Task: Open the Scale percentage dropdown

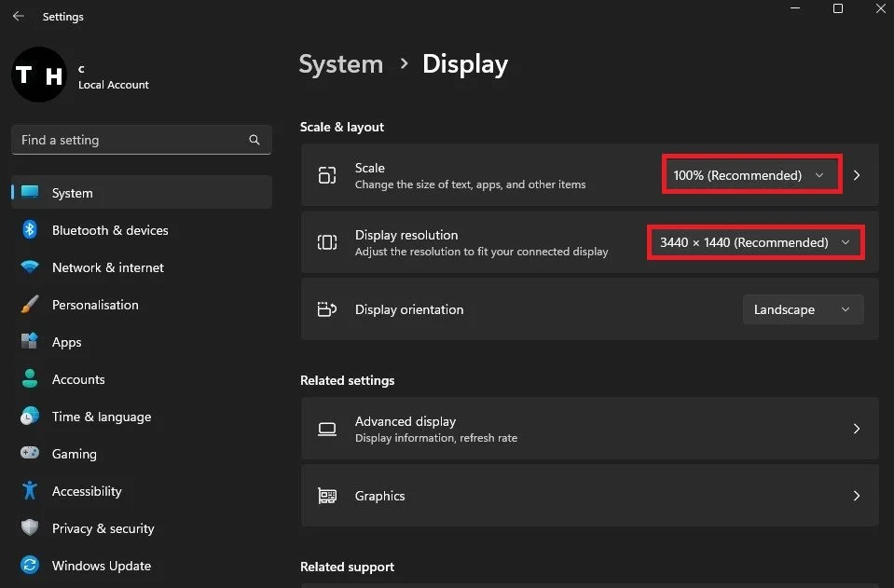Action: point(751,175)
